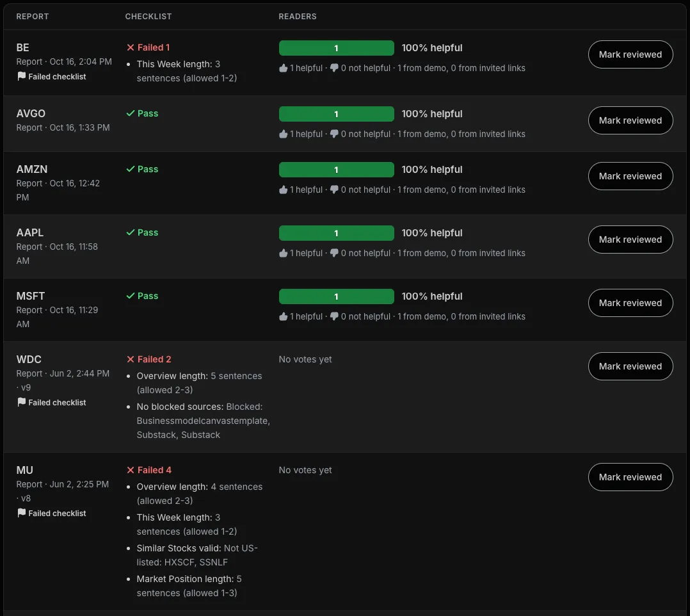Viewport: 690px width, 616px height.
Task: Click the thumbs-down icon in BE row
Action: [334, 68]
